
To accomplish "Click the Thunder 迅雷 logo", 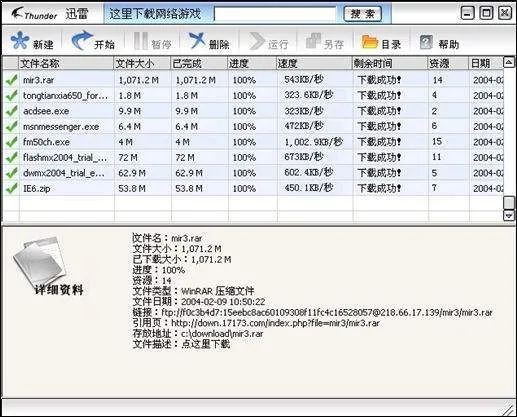I will pos(49,14).
